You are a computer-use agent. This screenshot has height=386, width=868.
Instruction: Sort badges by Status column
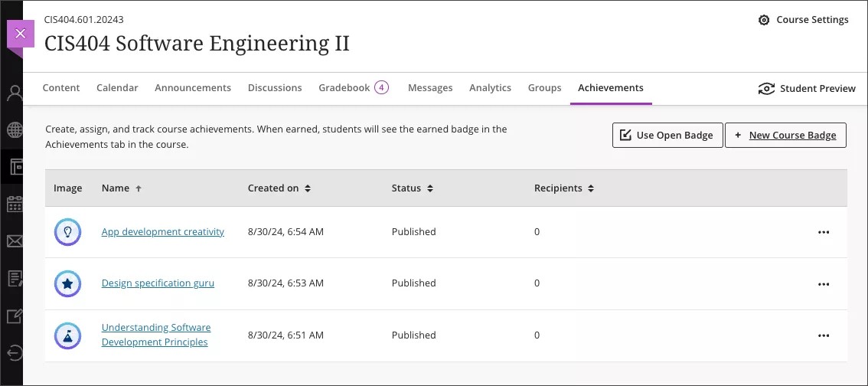pyautogui.click(x=413, y=188)
